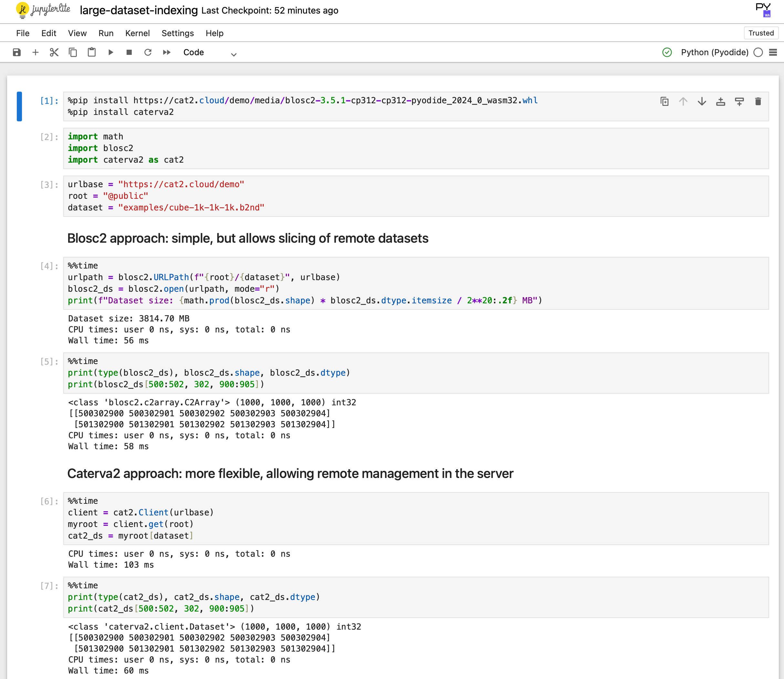Open the Run menu
This screenshot has height=679, width=784.
point(106,33)
